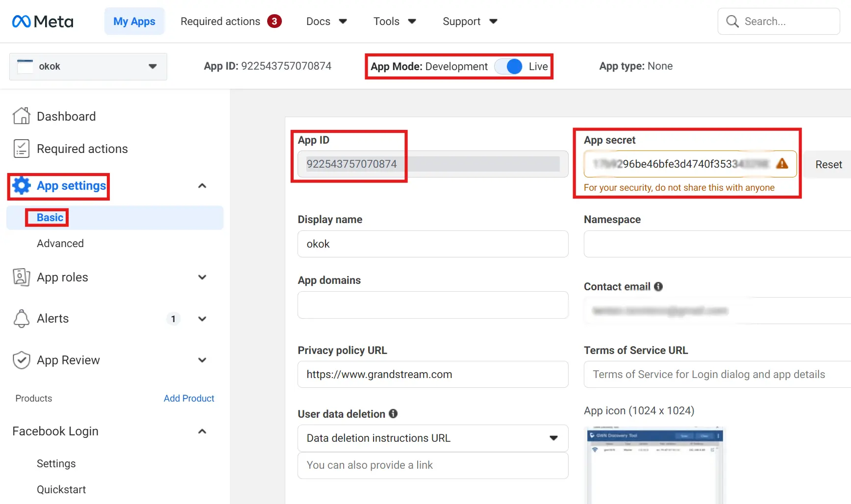
Task: Open the Tools dropdown menu
Action: (x=395, y=21)
